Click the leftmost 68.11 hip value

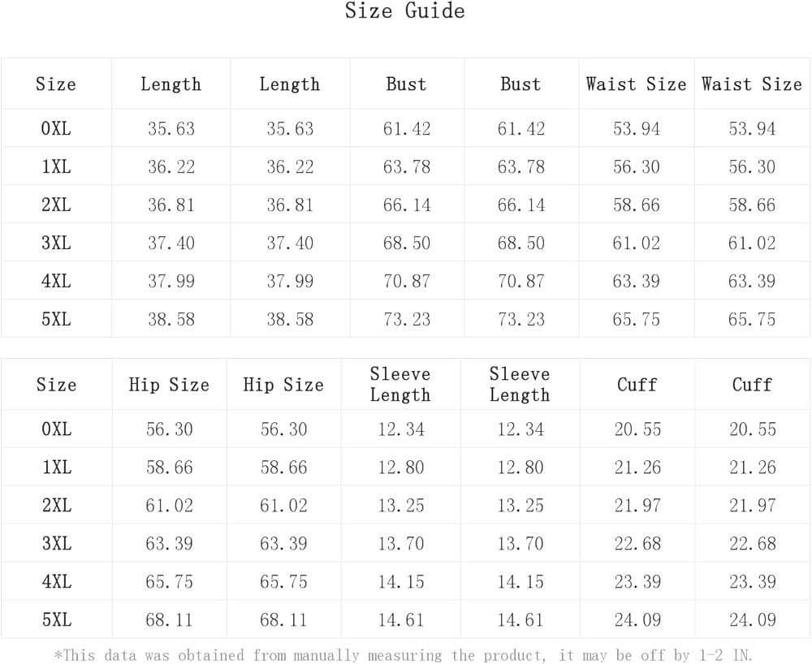169,620
